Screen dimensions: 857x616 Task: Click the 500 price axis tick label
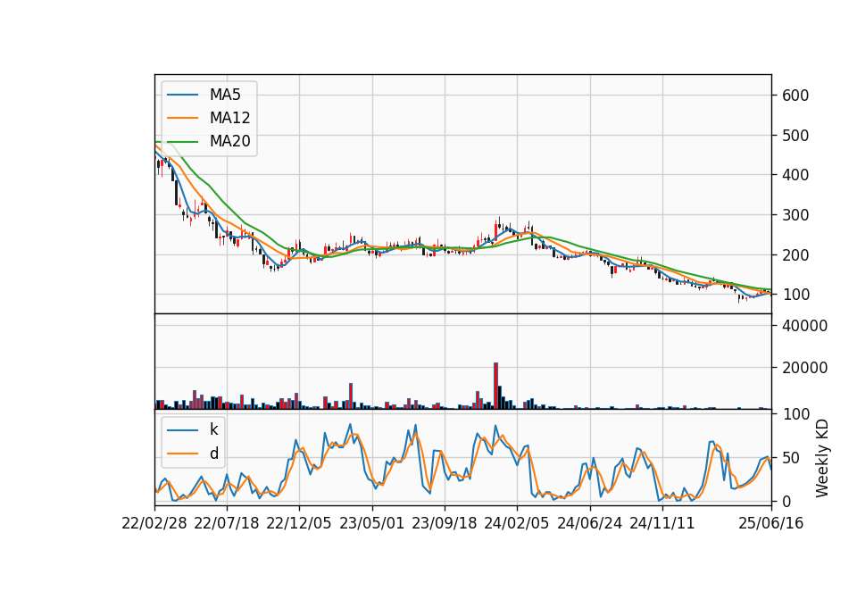[x=795, y=135]
